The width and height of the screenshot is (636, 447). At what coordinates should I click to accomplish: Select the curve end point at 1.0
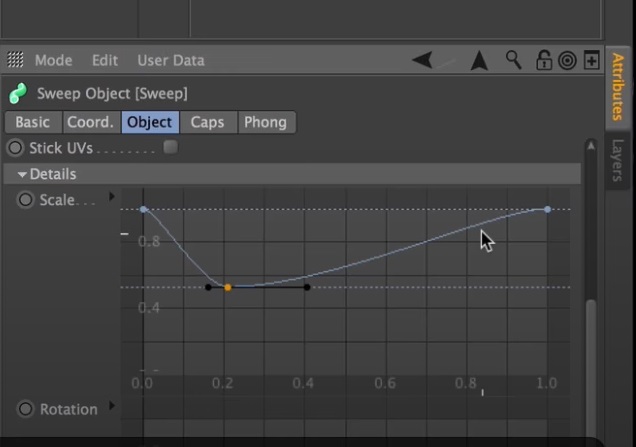548,209
